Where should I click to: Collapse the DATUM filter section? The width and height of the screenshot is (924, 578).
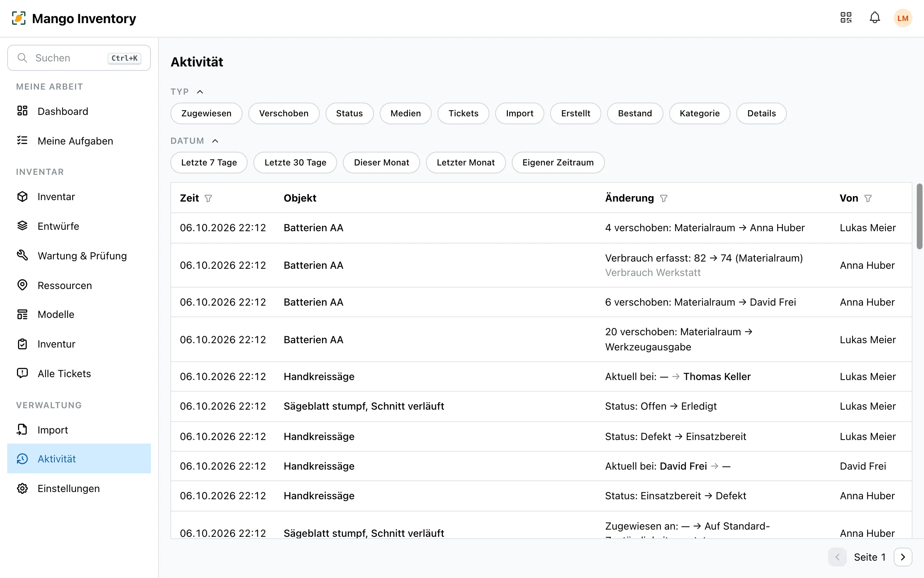(x=215, y=141)
